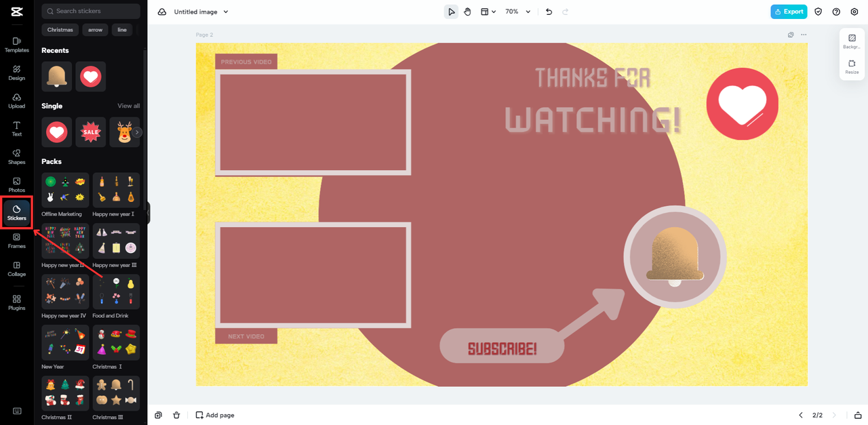
Task: Click the Search stickers field
Action: pos(91,11)
